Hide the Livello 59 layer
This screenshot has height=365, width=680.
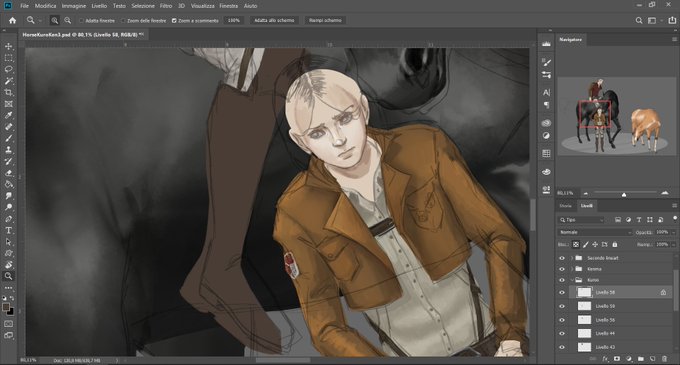tap(562, 306)
